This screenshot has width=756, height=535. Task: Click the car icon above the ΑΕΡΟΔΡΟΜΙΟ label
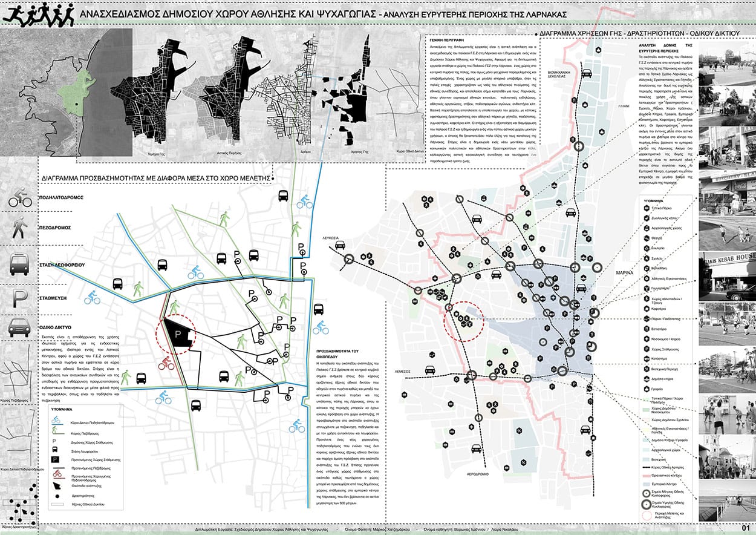tap(477, 450)
